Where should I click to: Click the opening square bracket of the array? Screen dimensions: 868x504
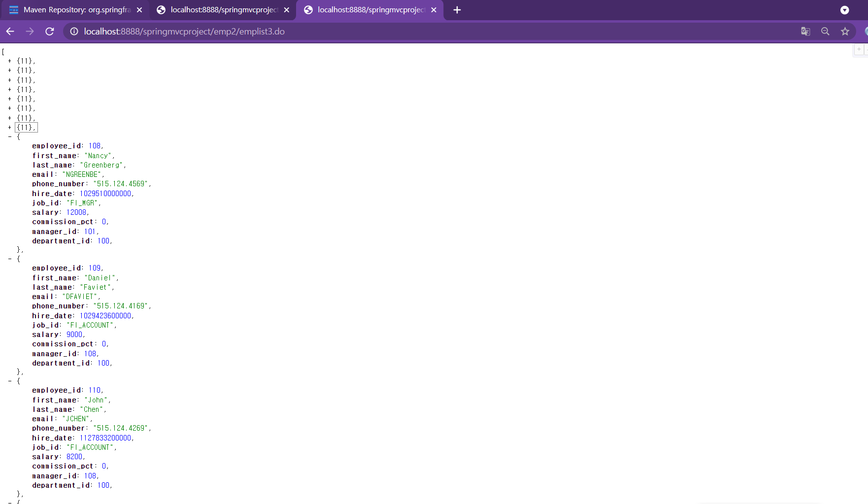pos(3,52)
